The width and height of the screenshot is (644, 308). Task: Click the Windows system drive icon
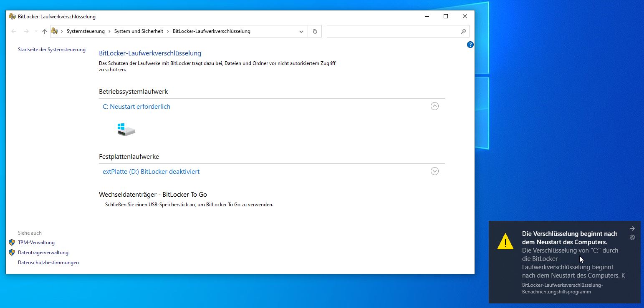point(126,129)
